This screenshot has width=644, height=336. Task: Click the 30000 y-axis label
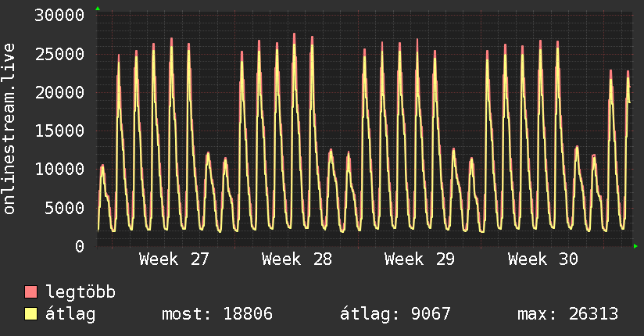coord(59,16)
